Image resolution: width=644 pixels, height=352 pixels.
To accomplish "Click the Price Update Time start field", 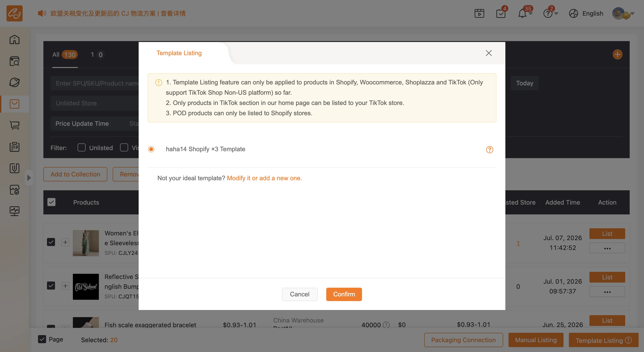I will pyautogui.click(x=133, y=123).
